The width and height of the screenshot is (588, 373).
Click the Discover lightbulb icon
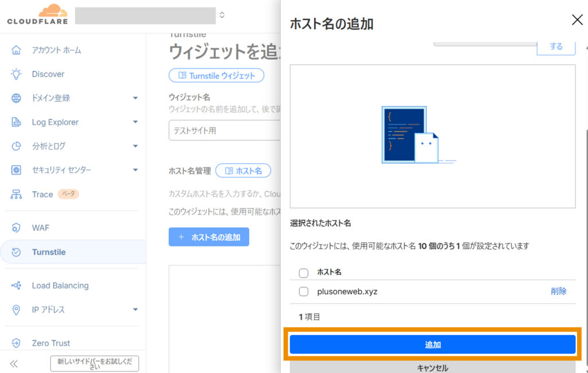pos(17,74)
